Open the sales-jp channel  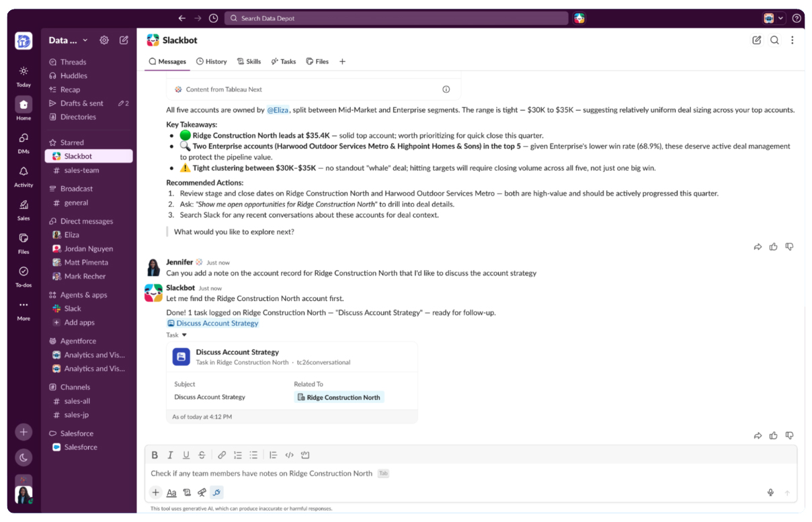[x=77, y=415]
